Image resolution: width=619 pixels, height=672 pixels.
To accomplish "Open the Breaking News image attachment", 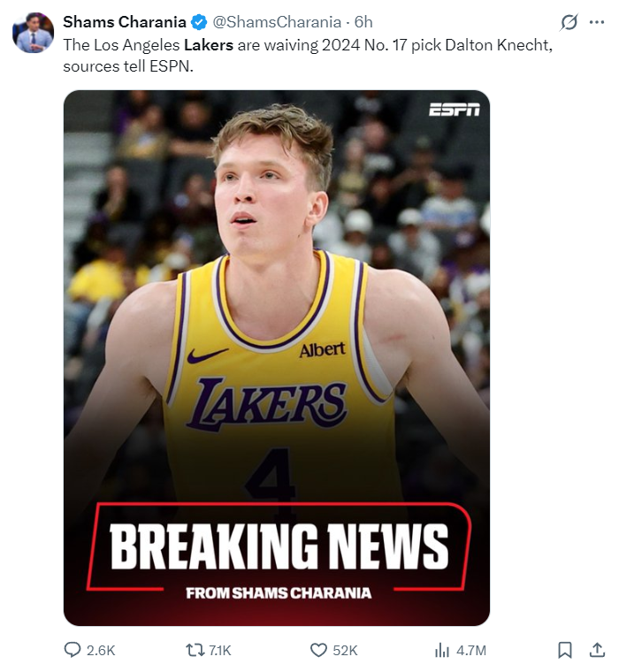I will click(x=277, y=358).
